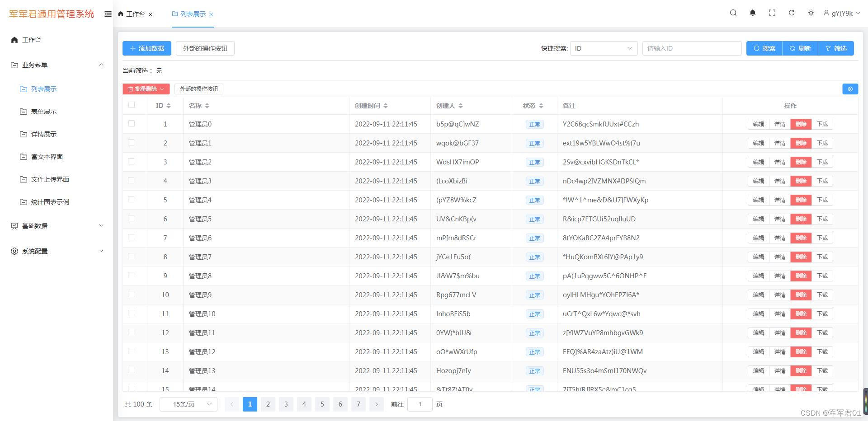Expand the 基础数据 sidebar group
The width and height of the screenshot is (868, 421).
(x=57, y=226)
